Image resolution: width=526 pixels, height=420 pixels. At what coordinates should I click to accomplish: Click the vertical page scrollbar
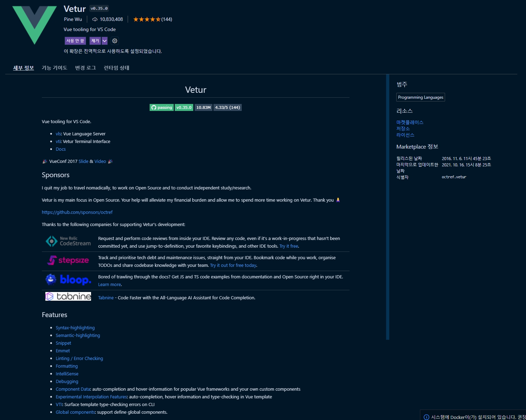point(388,206)
